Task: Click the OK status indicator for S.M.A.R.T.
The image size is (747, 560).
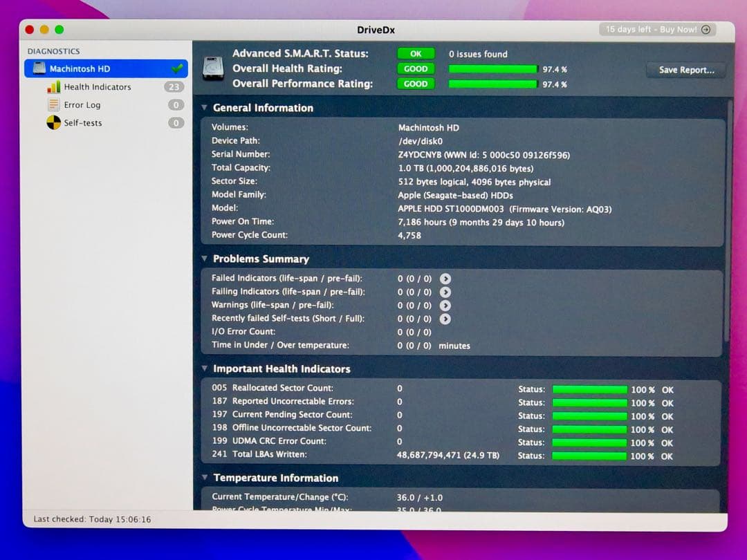Action: click(x=415, y=53)
